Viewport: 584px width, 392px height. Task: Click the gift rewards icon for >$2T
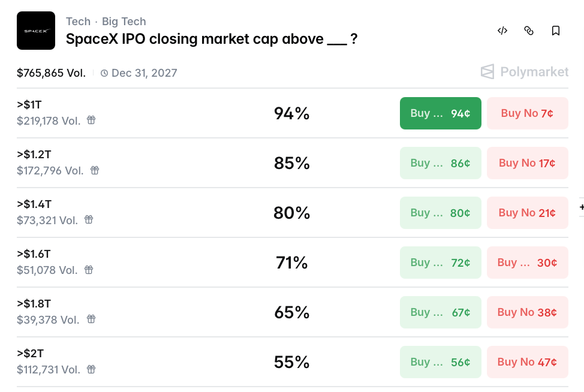[x=91, y=369]
